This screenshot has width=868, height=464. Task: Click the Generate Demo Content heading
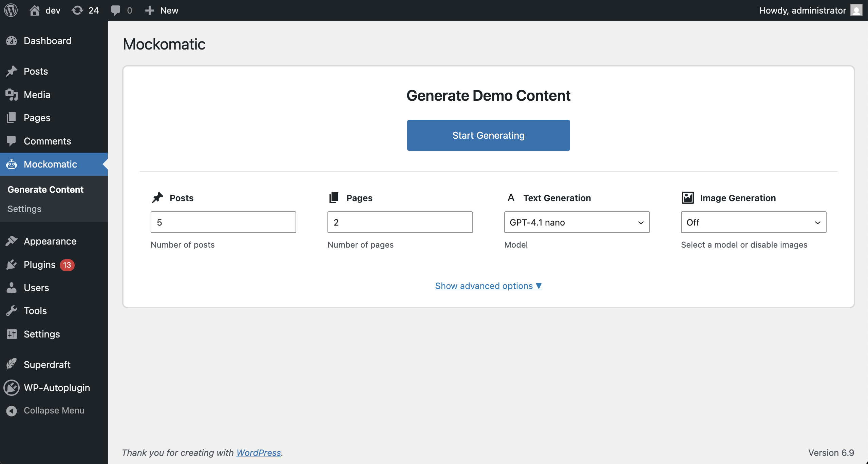488,96
